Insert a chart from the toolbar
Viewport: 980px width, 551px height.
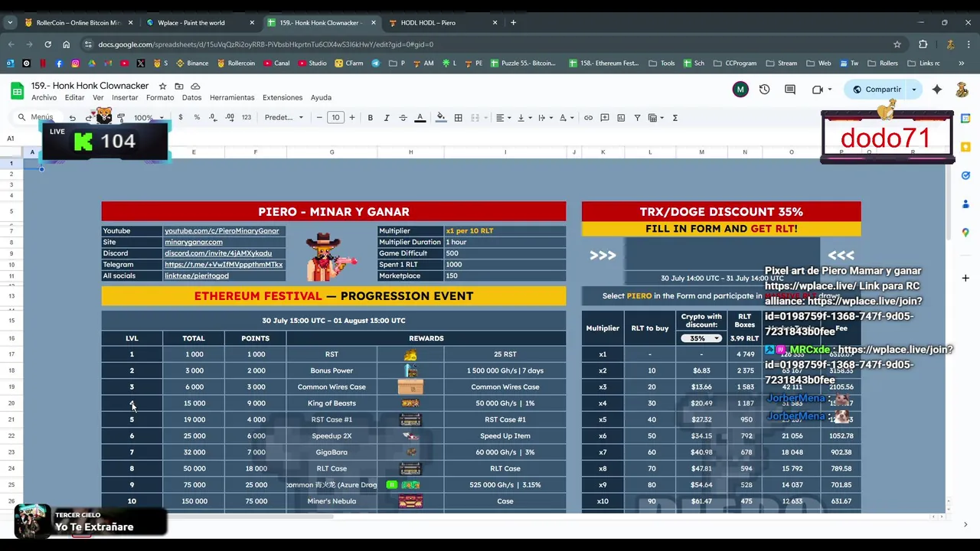(621, 118)
